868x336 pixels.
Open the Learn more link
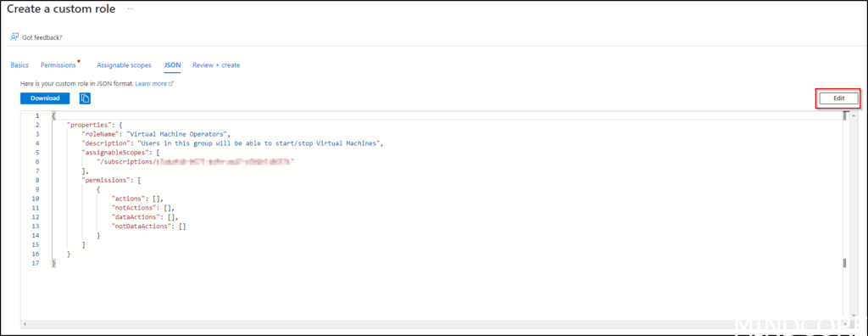pyautogui.click(x=154, y=83)
